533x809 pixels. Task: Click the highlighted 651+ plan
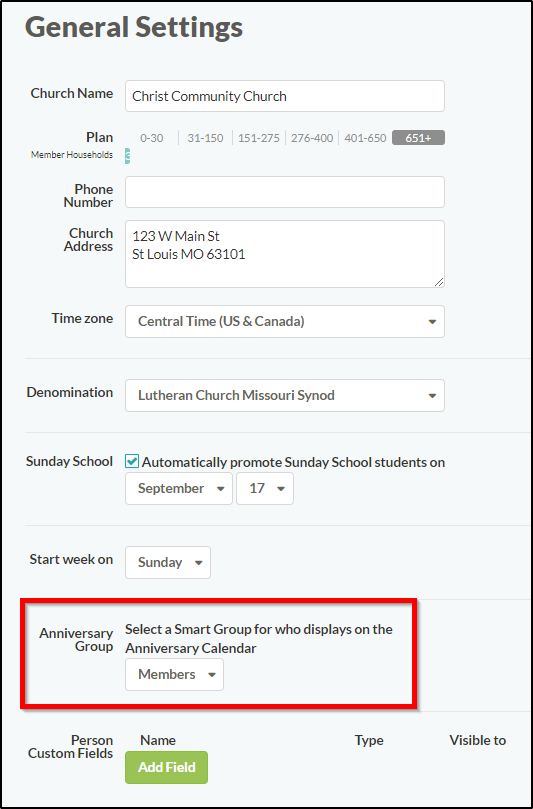point(418,138)
